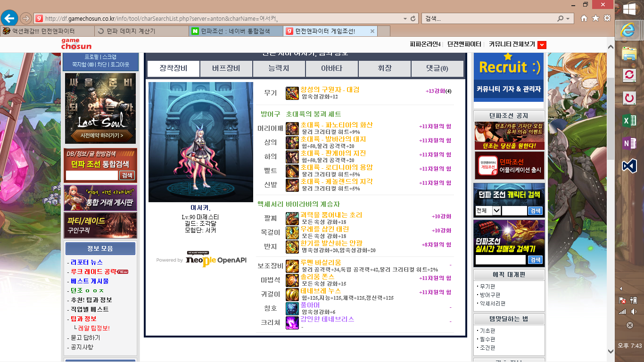Click 검색 button in 실시간 경매장 검색기
The width and height of the screenshot is (644, 362).
tap(535, 260)
